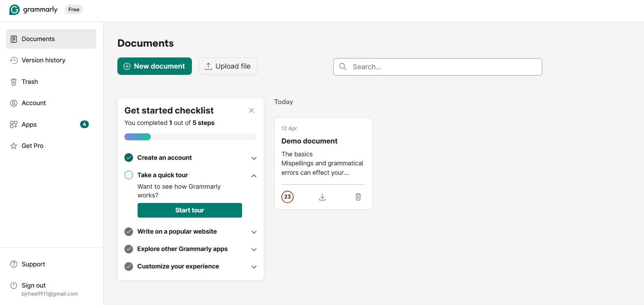Sign out of the account

[x=51, y=289]
